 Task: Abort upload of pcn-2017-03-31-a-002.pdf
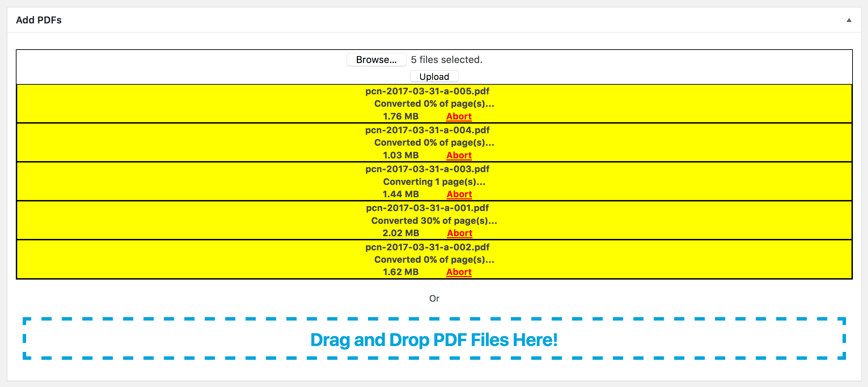(x=459, y=272)
